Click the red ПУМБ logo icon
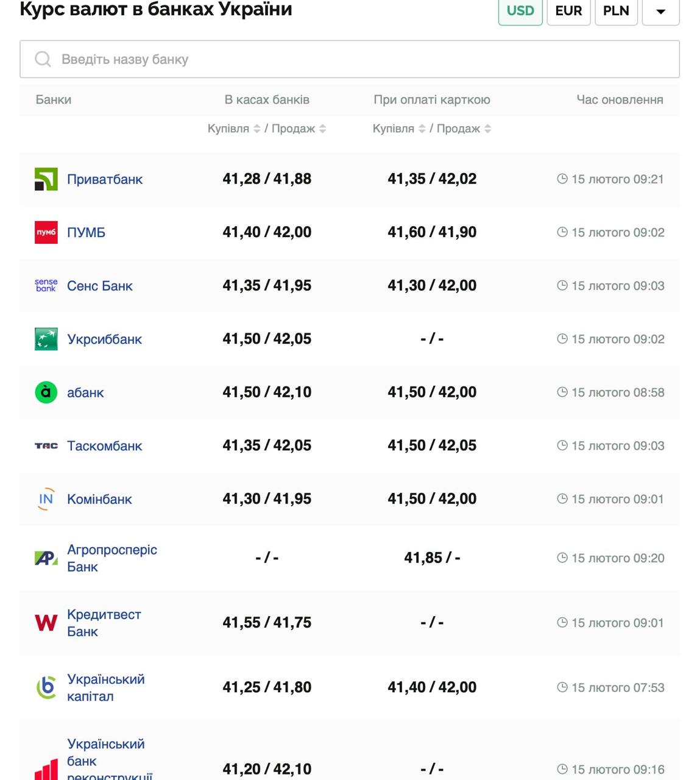 46,232
